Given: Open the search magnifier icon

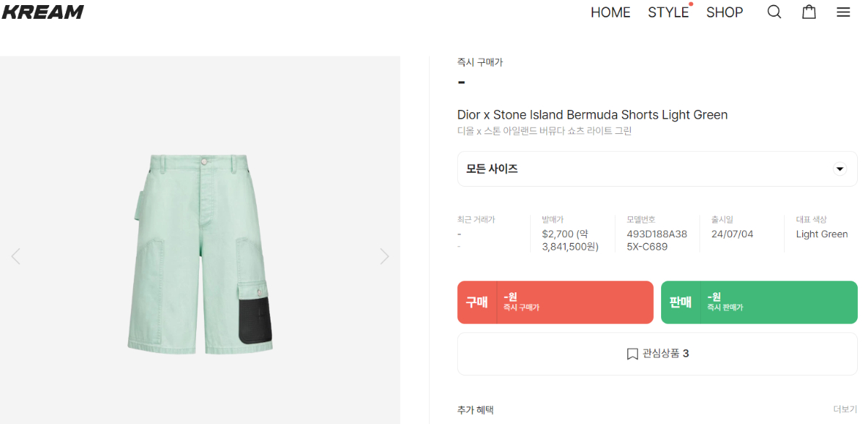Looking at the screenshot, I should pyautogui.click(x=774, y=12).
